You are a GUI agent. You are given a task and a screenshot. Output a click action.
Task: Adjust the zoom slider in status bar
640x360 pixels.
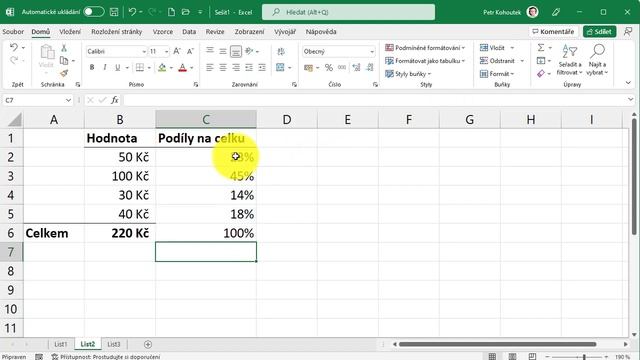pyautogui.click(x=584, y=357)
